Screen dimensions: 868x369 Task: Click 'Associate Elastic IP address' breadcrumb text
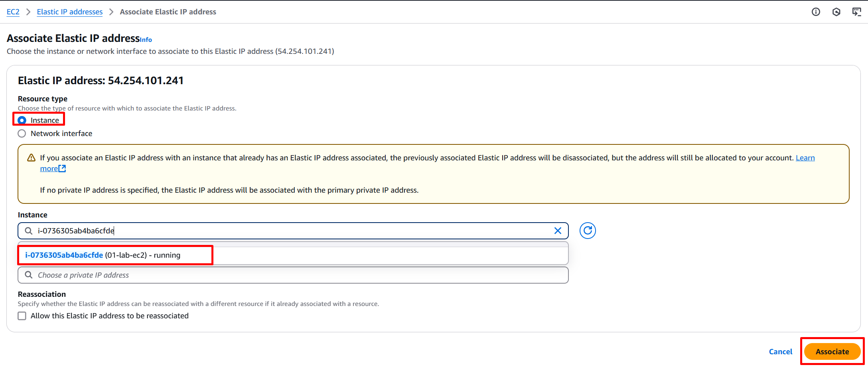coord(168,12)
